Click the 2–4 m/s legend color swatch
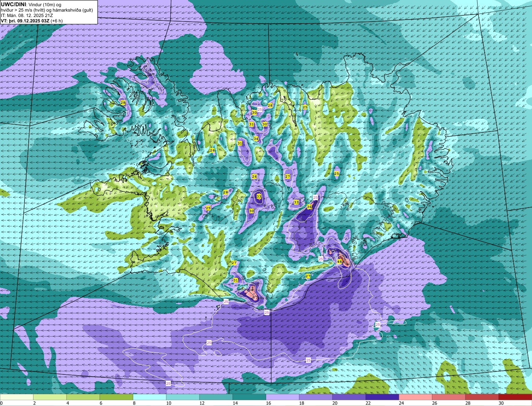Screen dimensions: 532x406 tap(50, 397)
